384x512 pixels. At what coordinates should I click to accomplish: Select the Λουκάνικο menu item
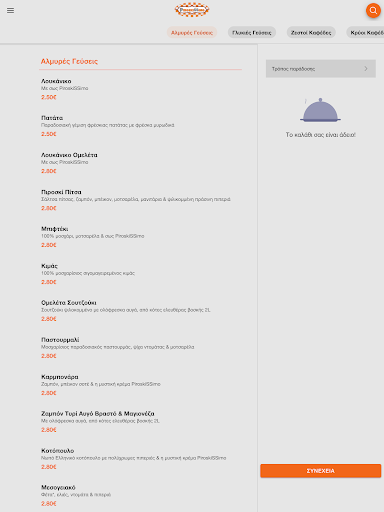click(140, 89)
